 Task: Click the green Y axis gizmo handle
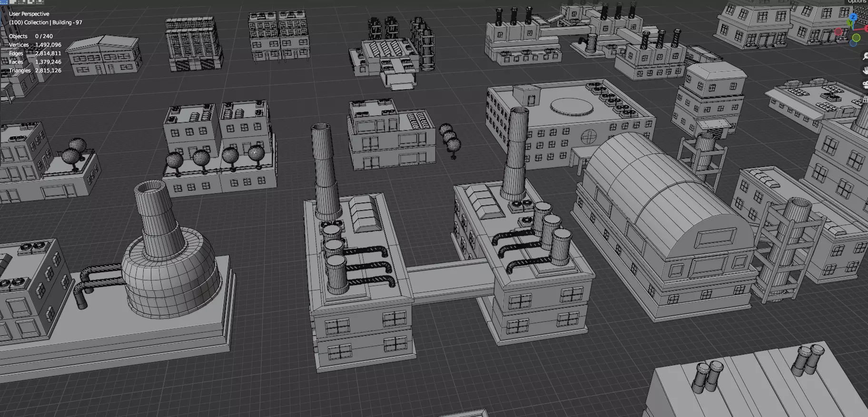(850, 22)
